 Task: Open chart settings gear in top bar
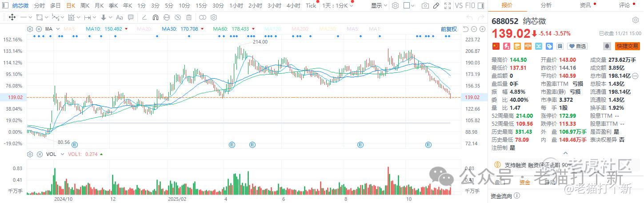[395, 5]
